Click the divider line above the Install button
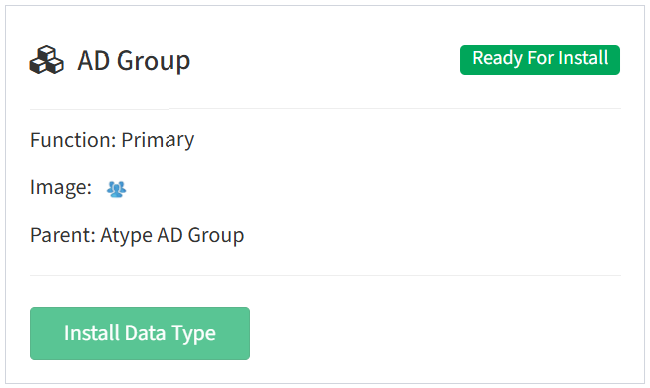 325,275
